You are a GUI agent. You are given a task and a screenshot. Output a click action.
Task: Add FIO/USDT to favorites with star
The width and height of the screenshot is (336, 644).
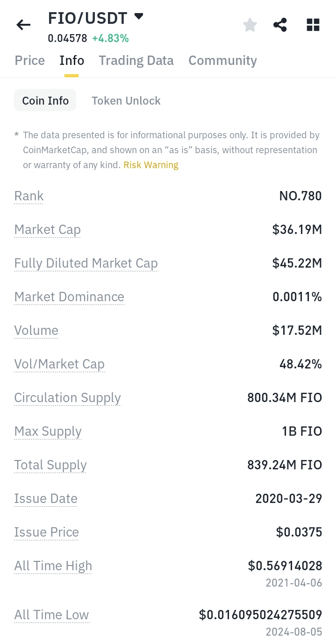tap(250, 25)
